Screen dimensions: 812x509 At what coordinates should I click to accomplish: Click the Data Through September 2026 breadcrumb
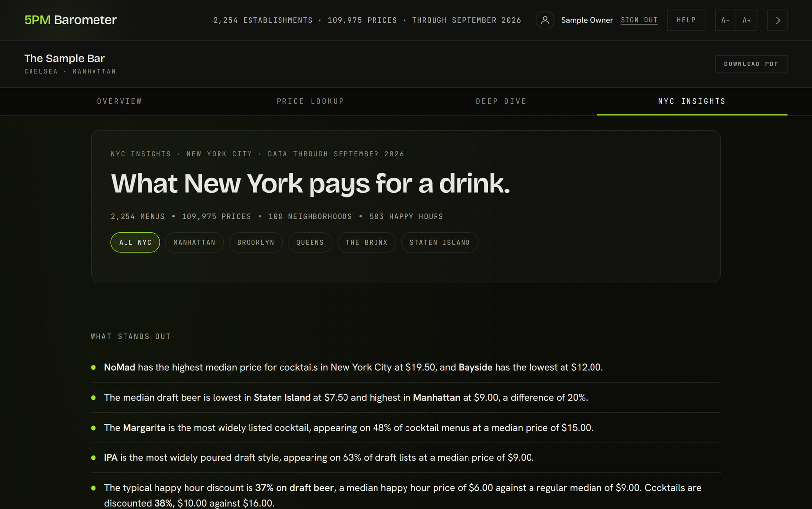336,154
